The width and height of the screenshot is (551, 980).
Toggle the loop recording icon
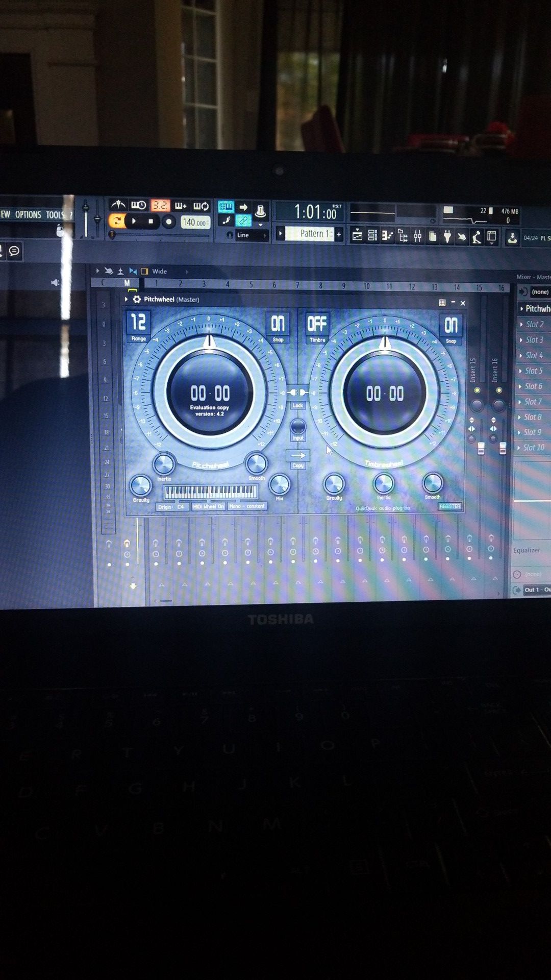point(201,206)
